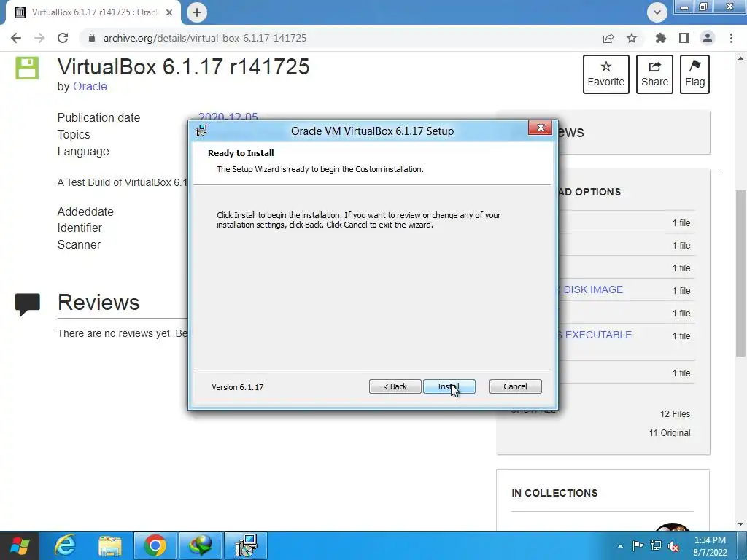Cancel the VirtualBox setup wizard
Screen dimensions: 747x560
(x=516, y=386)
